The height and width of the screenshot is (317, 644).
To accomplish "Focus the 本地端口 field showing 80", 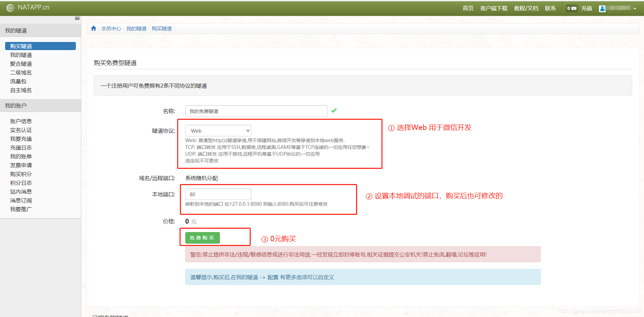I will (x=218, y=194).
